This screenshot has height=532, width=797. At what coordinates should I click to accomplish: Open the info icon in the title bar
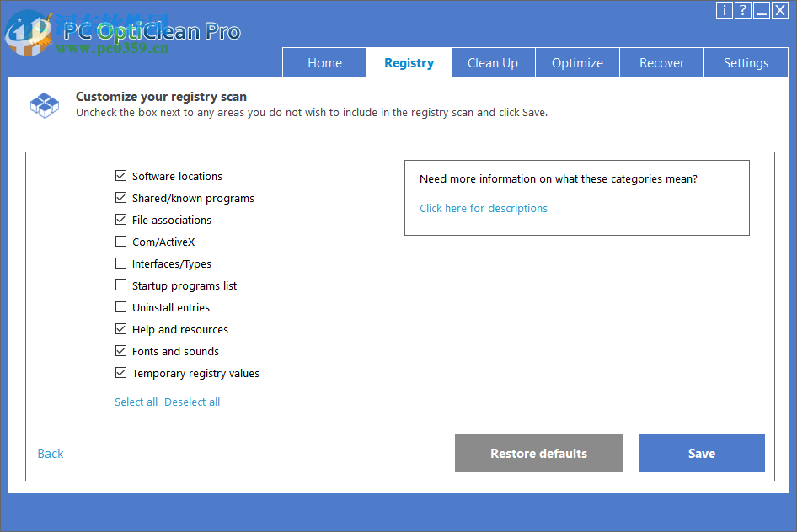(x=725, y=10)
